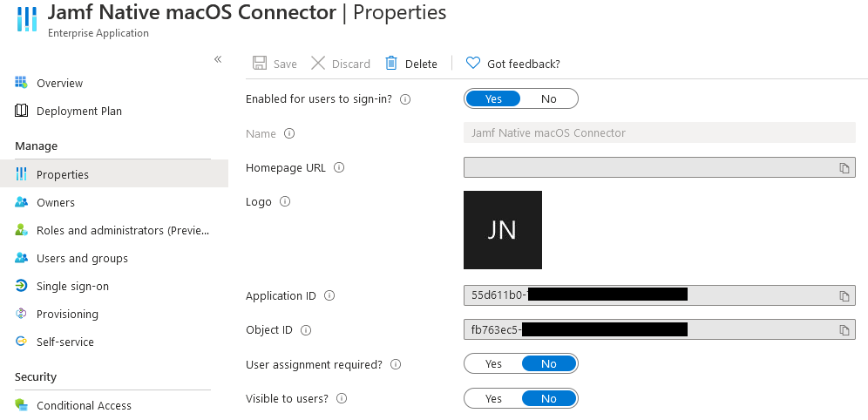Click info icon next to Homepage URL
This screenshot has width=868, height=420.
(x=339, y=167)
